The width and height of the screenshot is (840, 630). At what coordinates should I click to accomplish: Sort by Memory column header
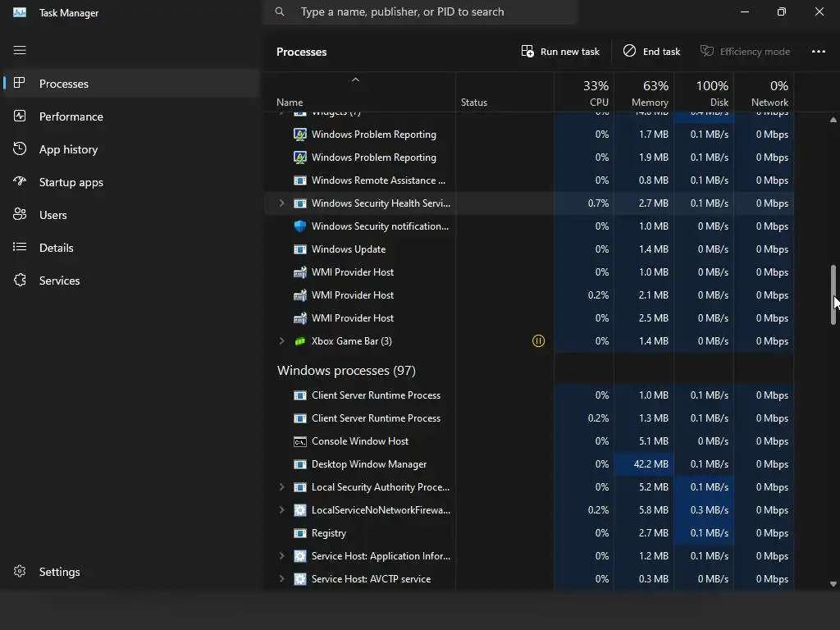tap(644, 93)
